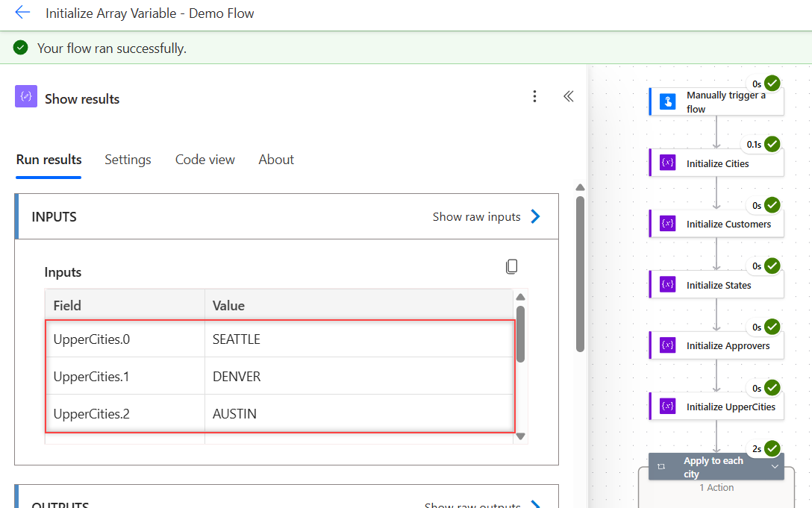Viewport: 812px width, 508px height.
Task: Click the Initialize States variable icon
Action: (667, 284)
